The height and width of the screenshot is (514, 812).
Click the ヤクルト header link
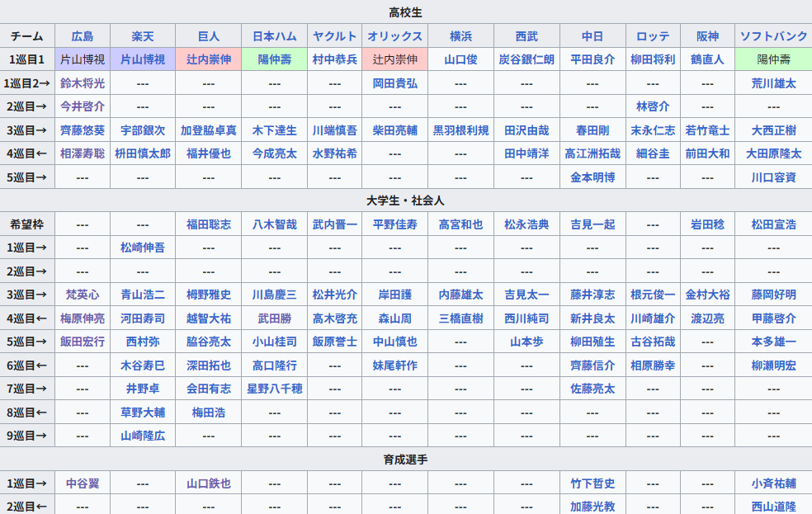click(334, 36)
